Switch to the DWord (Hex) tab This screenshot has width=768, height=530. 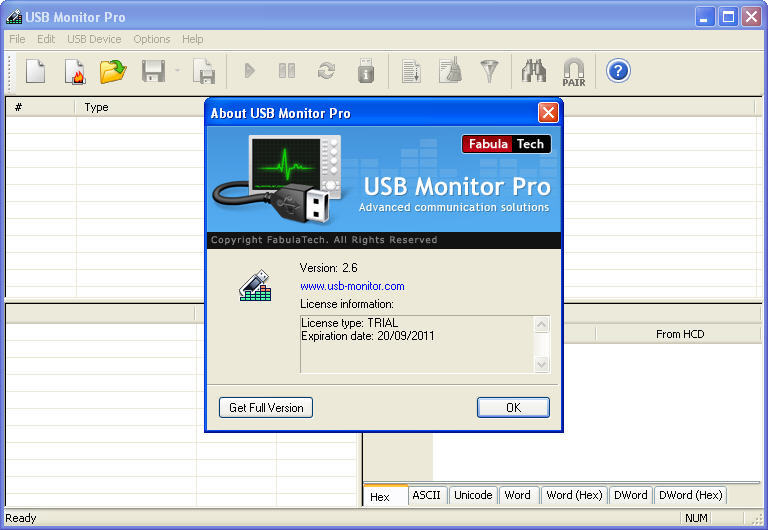(x=690, y=495)
